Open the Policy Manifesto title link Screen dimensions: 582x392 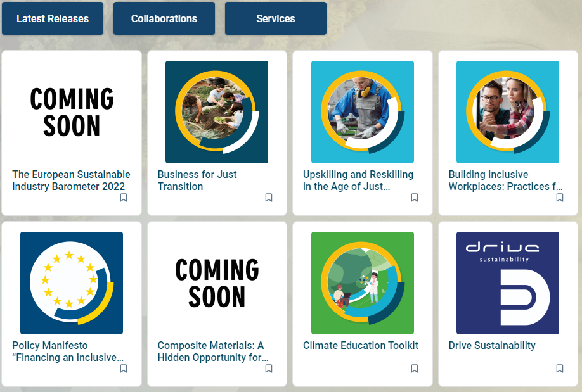coord(68,351)
